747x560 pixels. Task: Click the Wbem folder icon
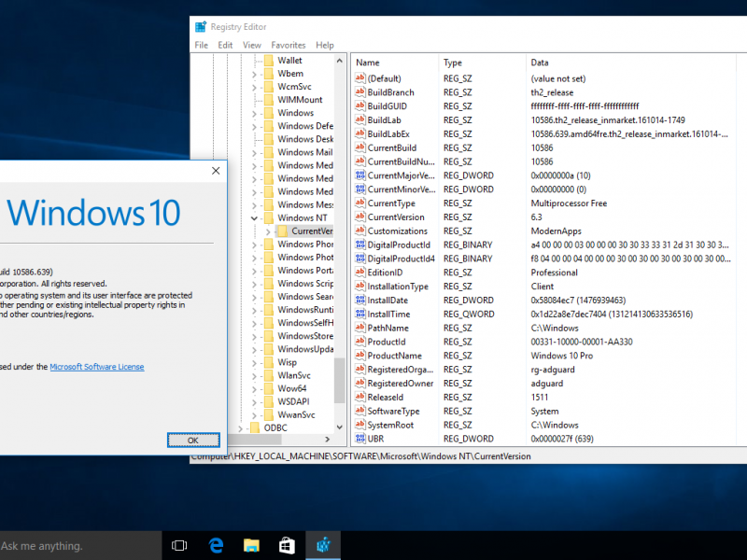269,74
